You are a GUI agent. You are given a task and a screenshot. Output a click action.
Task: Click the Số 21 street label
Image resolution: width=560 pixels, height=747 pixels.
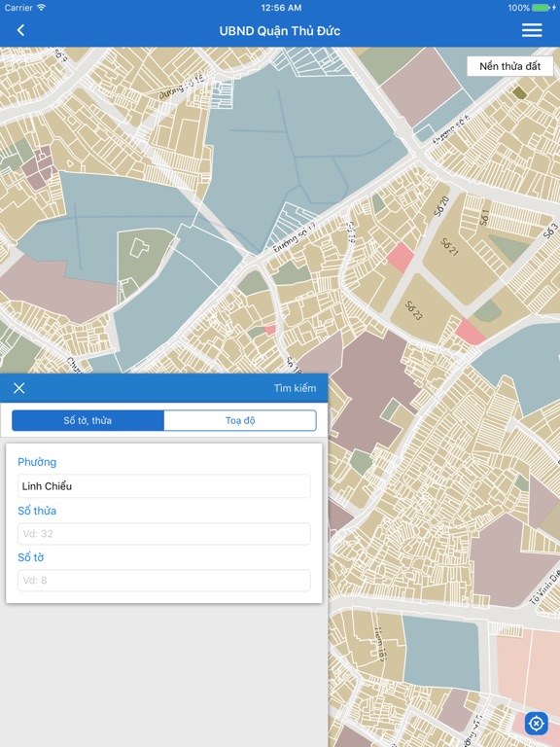(449, 247)
